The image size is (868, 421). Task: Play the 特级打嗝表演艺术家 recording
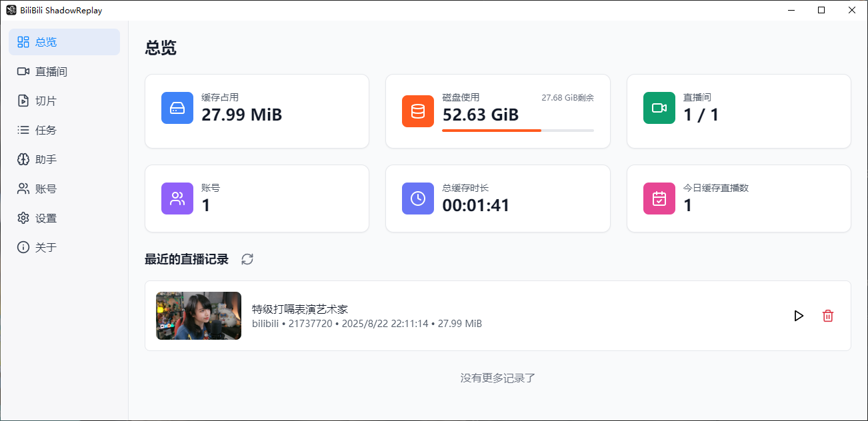799,316
